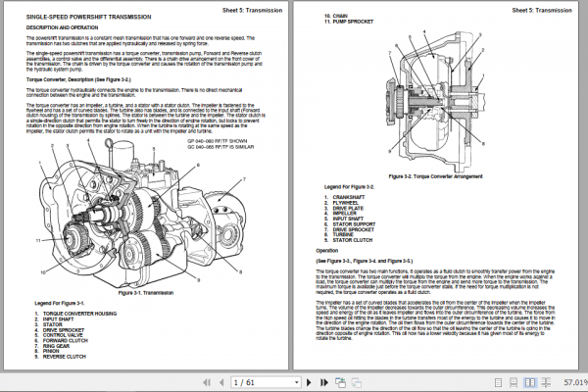Switch to single page layout

point(499,382)
